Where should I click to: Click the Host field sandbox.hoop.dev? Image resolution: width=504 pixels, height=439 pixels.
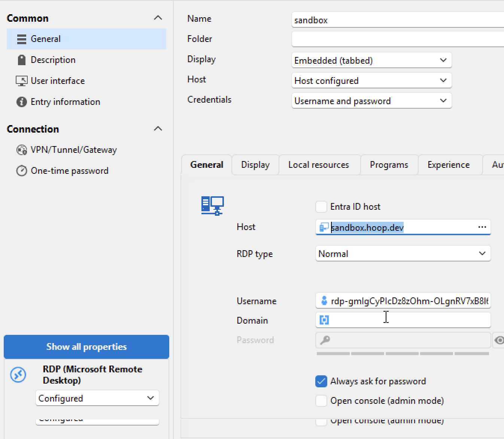coord(403,227)
